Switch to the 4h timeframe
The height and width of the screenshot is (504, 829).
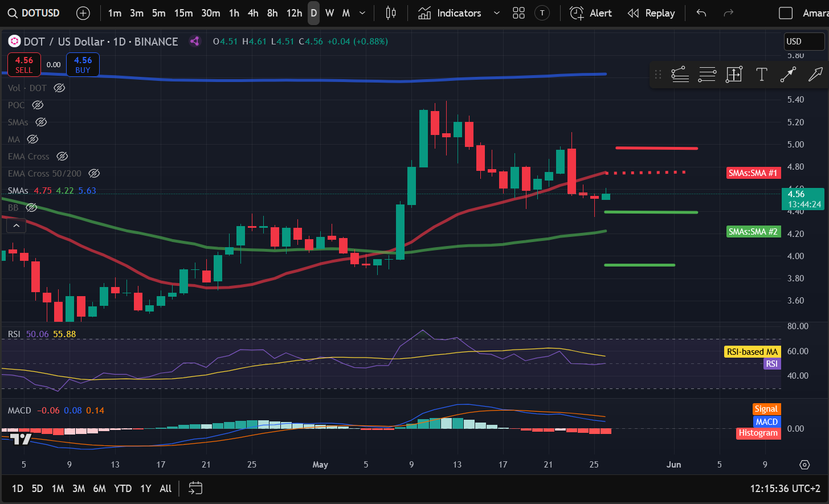pyautogui.click(x=253, y=13)
